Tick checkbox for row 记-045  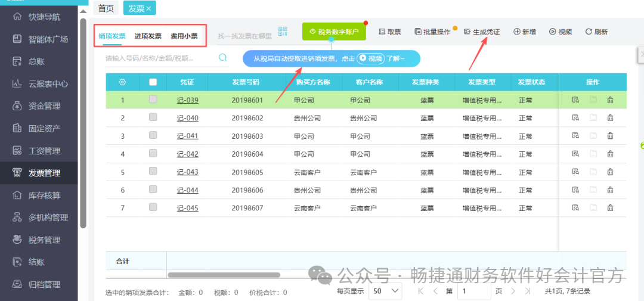153,207
